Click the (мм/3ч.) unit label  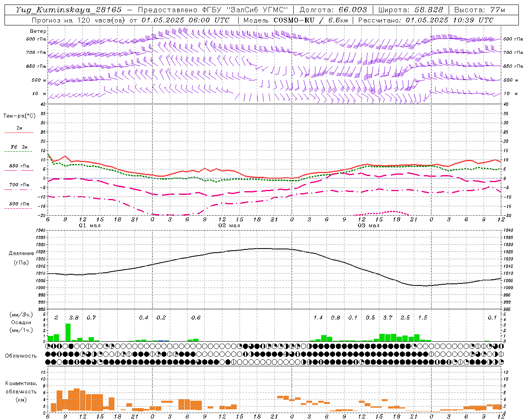tap(21, 315)
